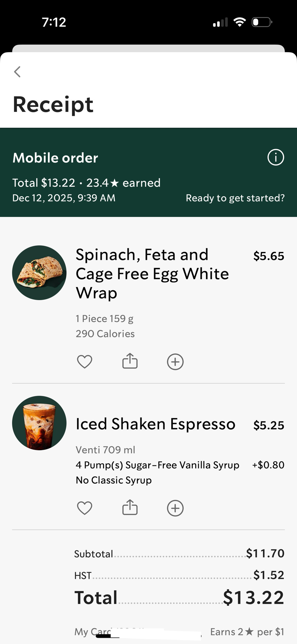Tap the Spinach, Feta and Egg Wrap title
Viewport: 297px width, 644px height.
coord(152,274)
